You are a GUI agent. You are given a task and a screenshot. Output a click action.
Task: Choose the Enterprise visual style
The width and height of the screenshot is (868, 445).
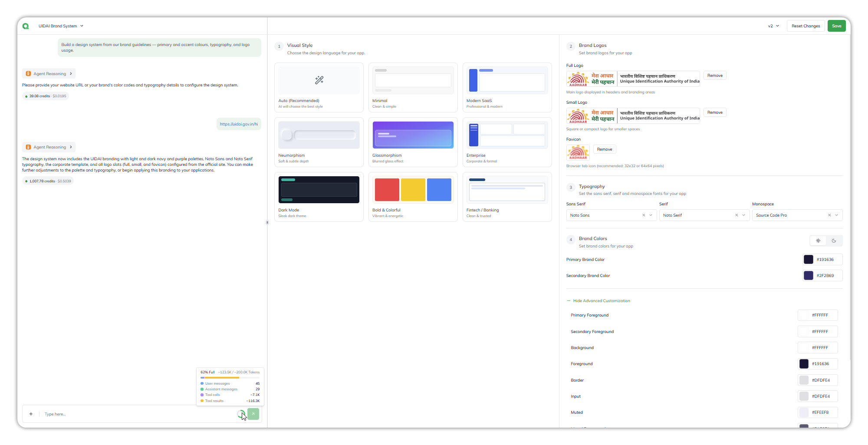[507, 142]
